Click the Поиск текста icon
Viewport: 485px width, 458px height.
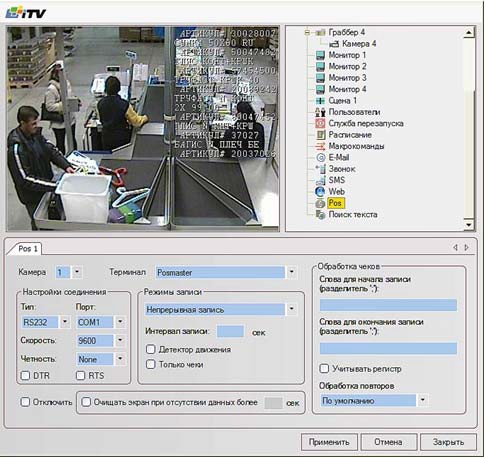tap(320, 215)
